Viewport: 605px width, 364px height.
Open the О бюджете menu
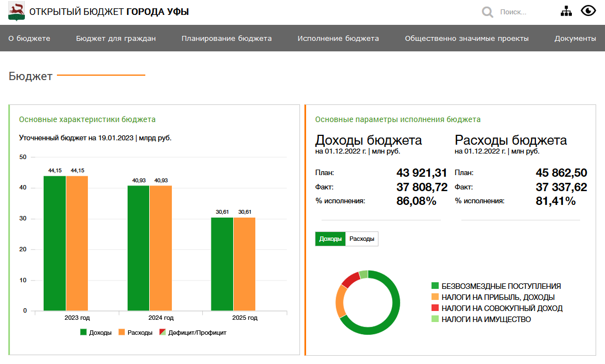point(29,38)
